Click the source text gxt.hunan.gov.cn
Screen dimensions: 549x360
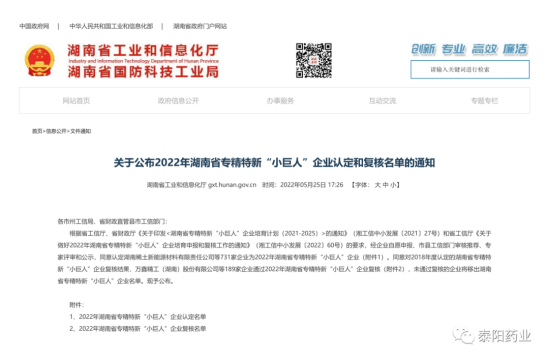tap(232, 185)
